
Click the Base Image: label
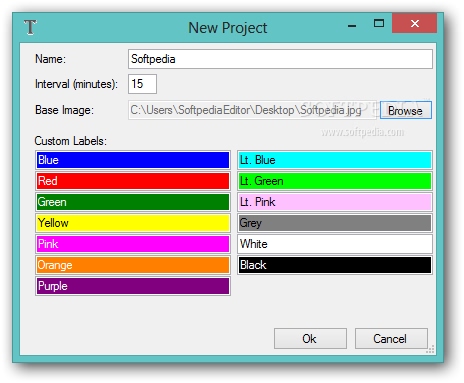coord(64,110)
